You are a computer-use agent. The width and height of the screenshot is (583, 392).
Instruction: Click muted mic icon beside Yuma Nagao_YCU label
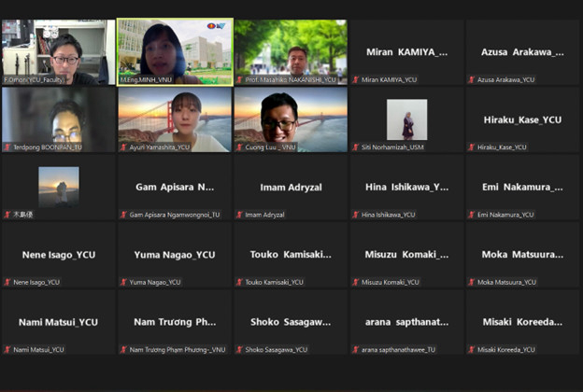[123, 283]
